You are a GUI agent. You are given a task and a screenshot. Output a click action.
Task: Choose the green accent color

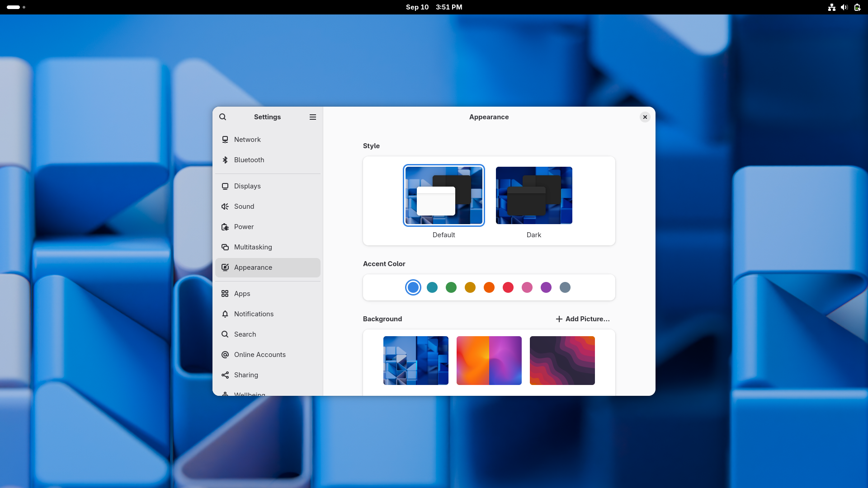451,287
